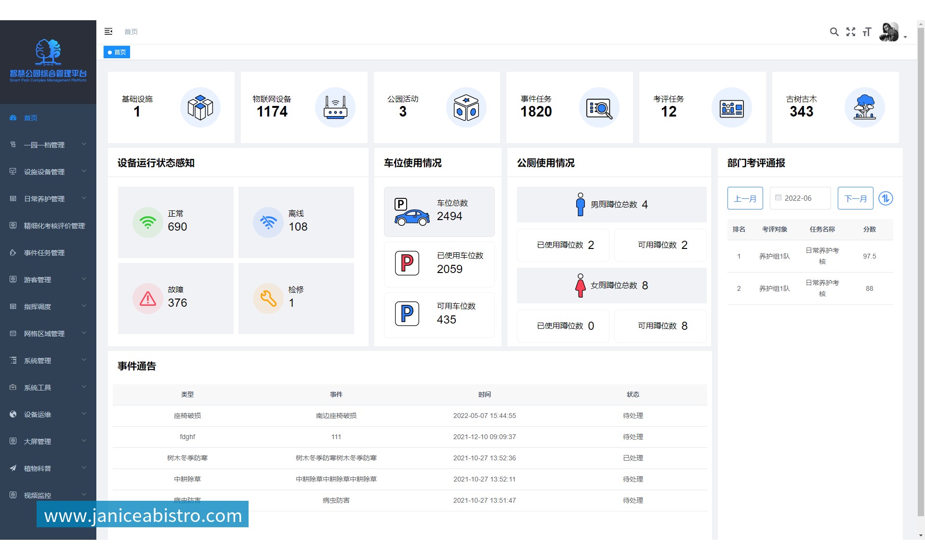Image resolution: width=925 pixels, height=560 pixels.
Task: Expand 系统工具 menu
Action: click(x=48, y=388)
